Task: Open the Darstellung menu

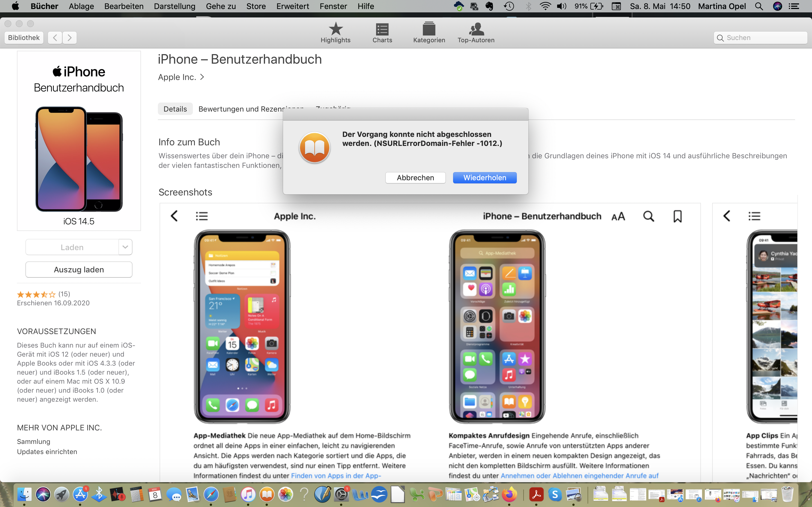Action: [x=175, y=6]
